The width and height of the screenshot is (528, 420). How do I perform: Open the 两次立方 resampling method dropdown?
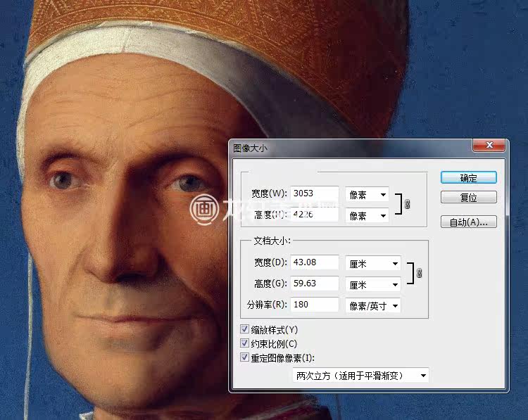coord(360,375)
